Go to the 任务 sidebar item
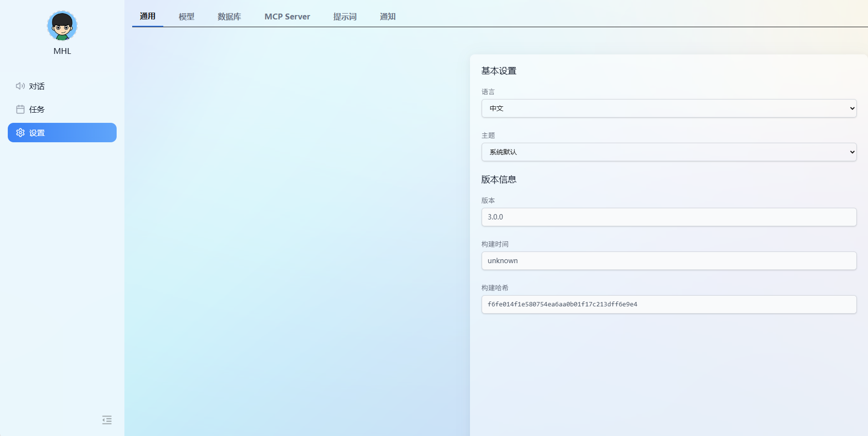Viewport: 868px width, 436px height. click(x=37, y=109)
